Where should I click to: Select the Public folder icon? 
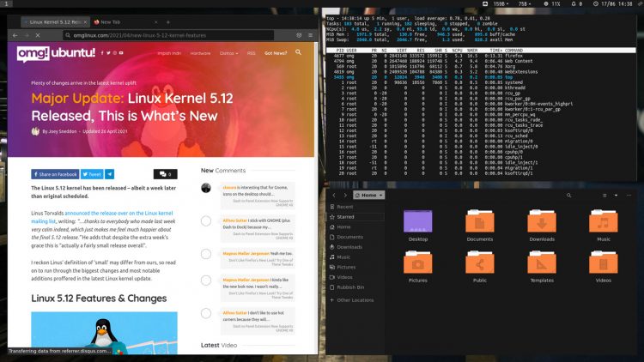pos(480,262)
